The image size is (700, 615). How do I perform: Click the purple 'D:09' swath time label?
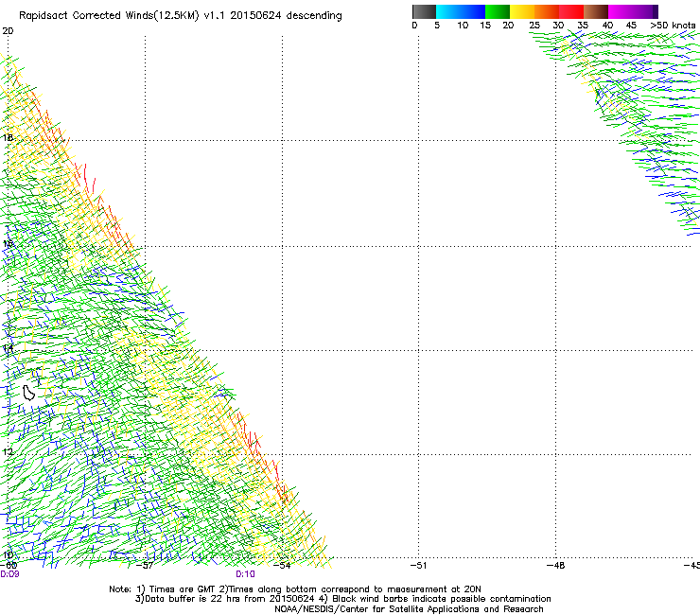click(9, 574)
